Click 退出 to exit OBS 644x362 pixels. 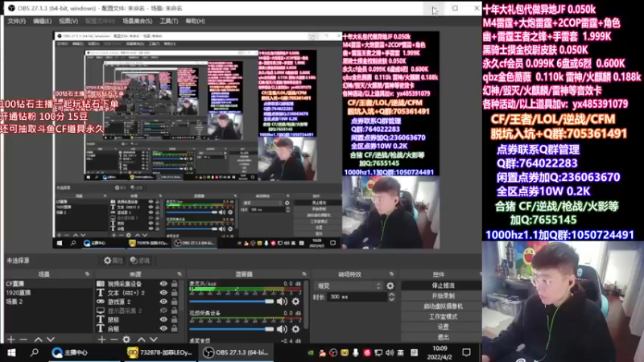[x=442, y=337]
